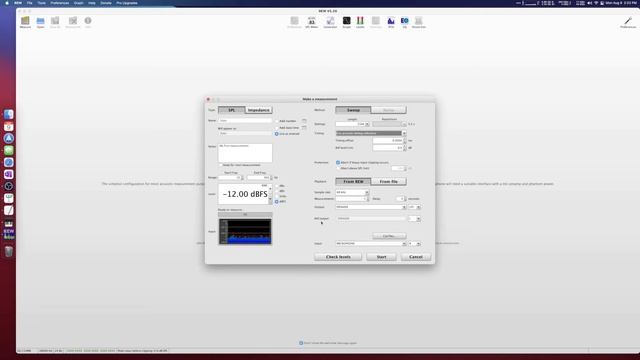Toggle Abort if heavy input clipping occurs
The height and width of the screenshot is (360, 640).
tap(338, 162)
